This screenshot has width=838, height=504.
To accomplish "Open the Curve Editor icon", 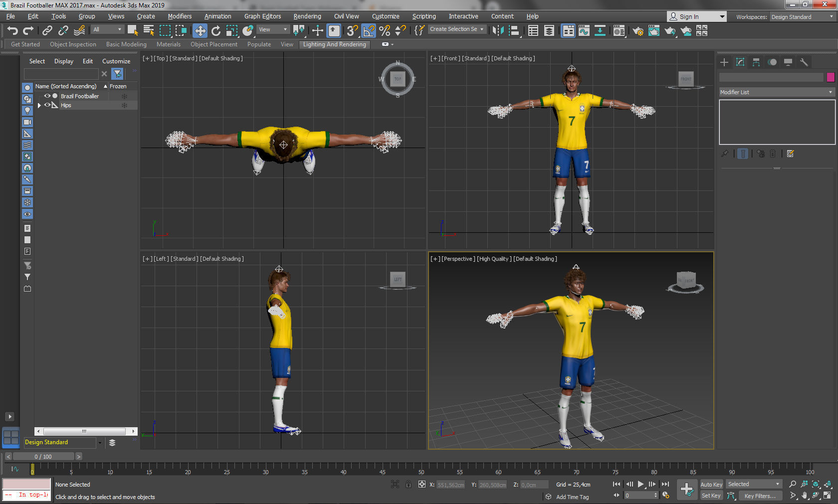I will click(584, 30).
